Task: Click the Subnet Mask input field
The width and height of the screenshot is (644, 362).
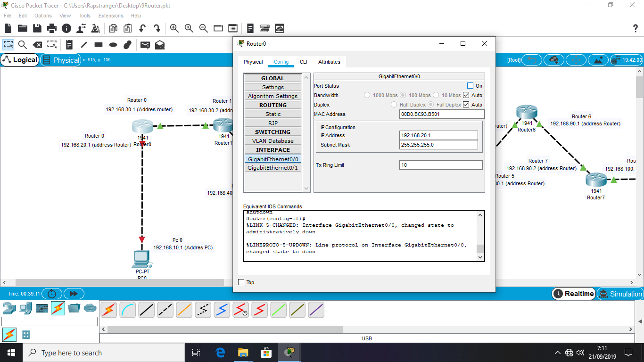Action: (438, 145)
